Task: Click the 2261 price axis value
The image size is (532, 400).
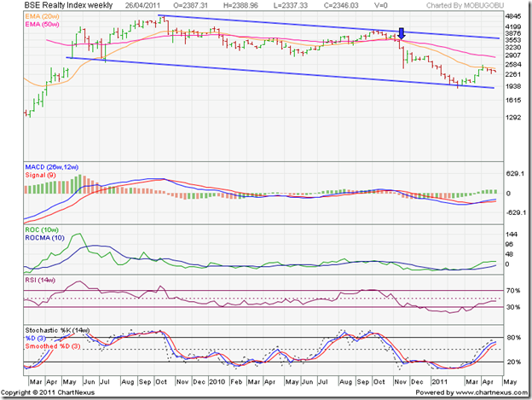Action: pyautogui.click(x=513, y=74)
